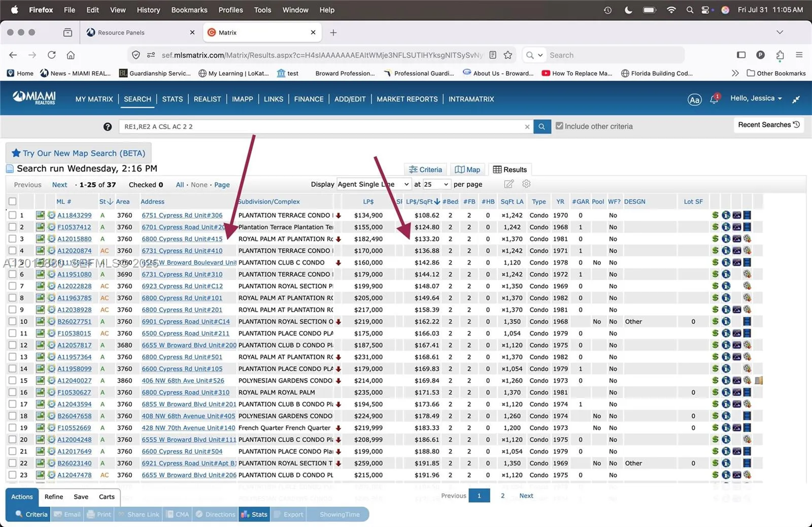Click Firefox reload page icon
812x527 pixels.
[x=52, y=55]
